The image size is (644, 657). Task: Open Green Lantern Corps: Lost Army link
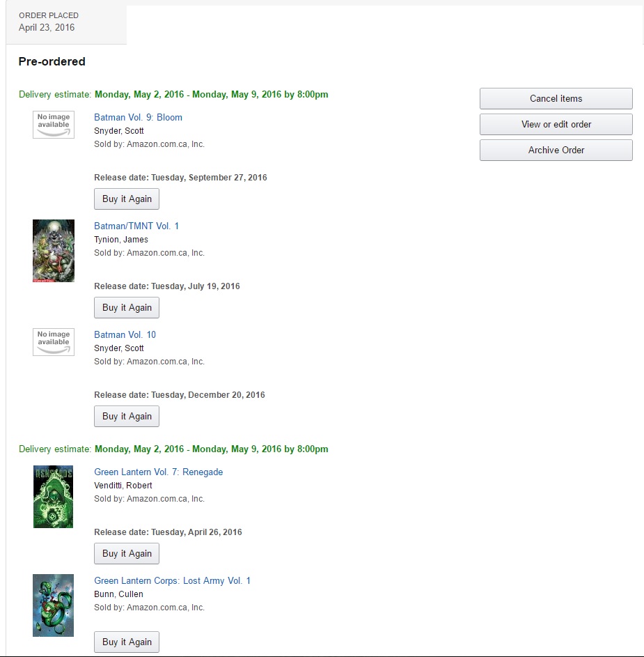point(172,580)
